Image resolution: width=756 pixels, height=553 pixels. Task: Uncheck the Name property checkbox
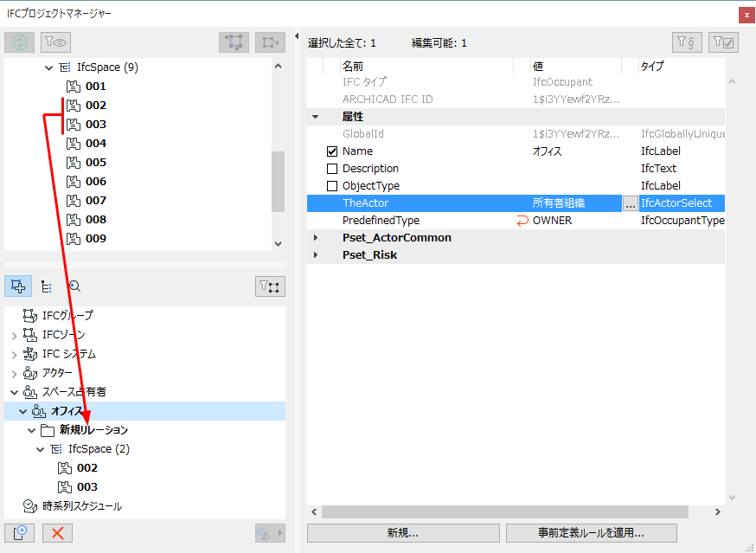pyautogui.click(x=331, y=151)
